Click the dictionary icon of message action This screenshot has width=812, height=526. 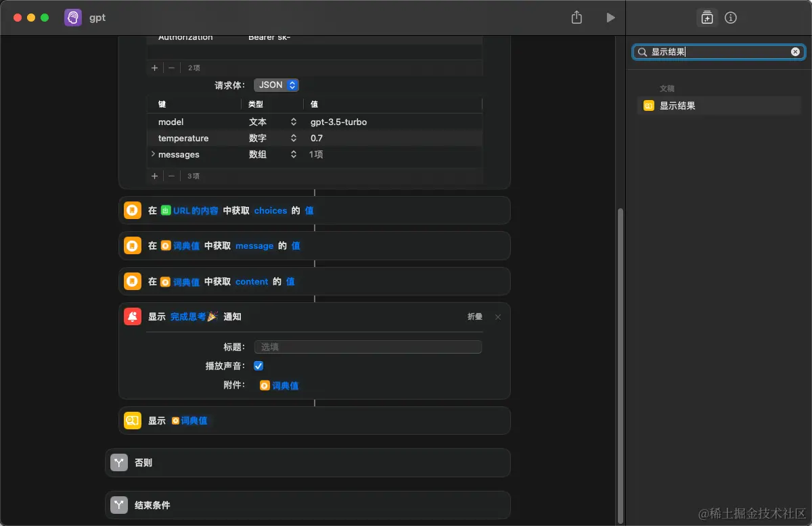coord(133,245)
